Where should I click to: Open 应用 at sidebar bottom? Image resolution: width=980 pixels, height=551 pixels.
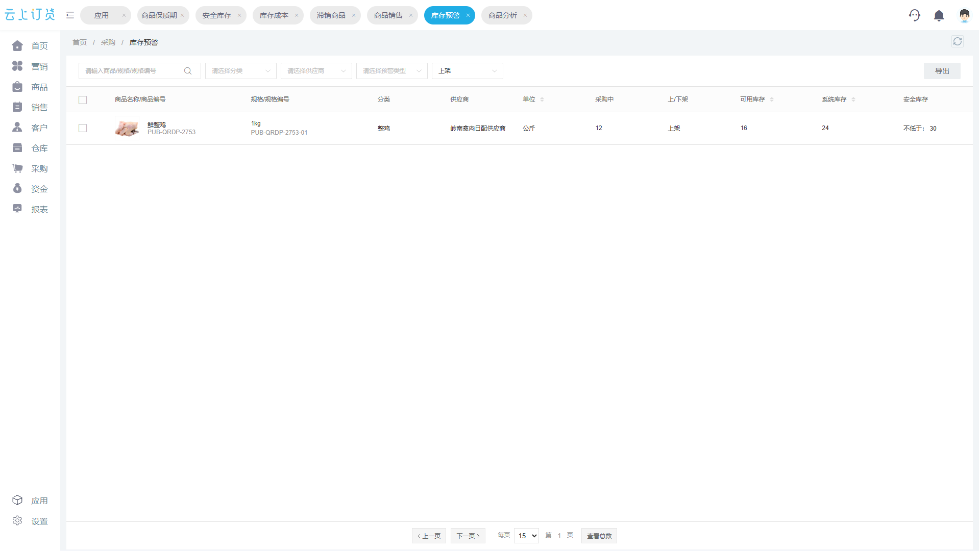click(30, 500)
